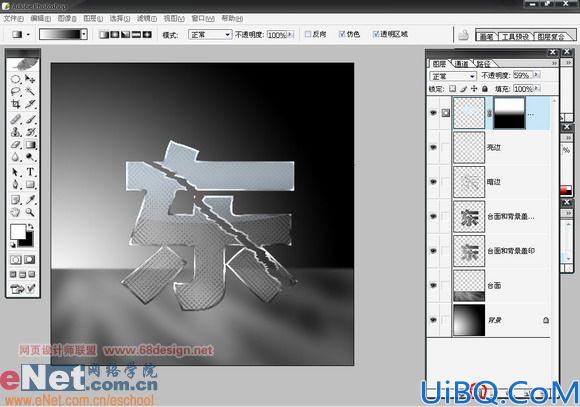Image resolution: width=580 pixels, height=407 pixels.
Task: Choose the Diamond gradient type
Action: [x=147, y=34]
